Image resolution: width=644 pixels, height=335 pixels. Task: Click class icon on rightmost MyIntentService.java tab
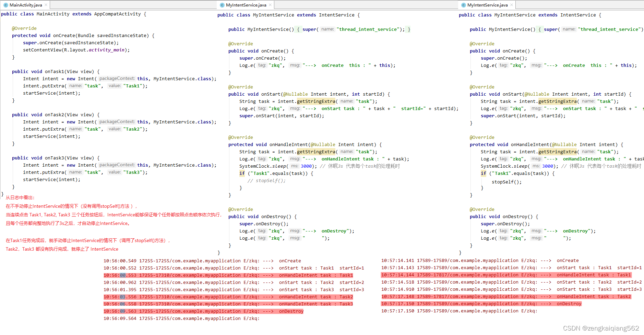(464, 5)
